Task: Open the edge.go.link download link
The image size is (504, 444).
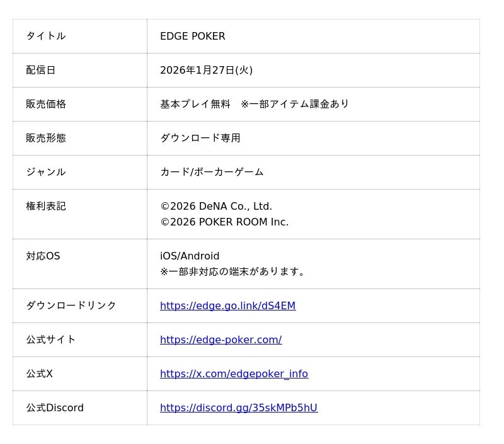Action: (227, 305)
